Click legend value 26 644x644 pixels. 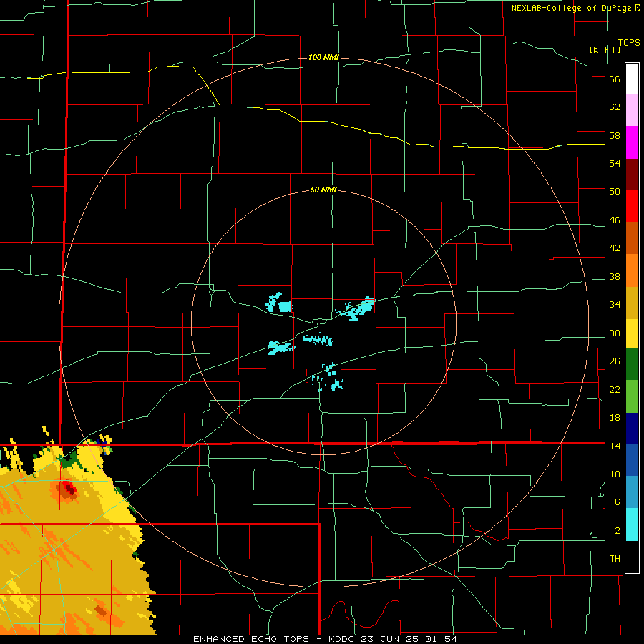pyautogui.click(x=615, y=361)
